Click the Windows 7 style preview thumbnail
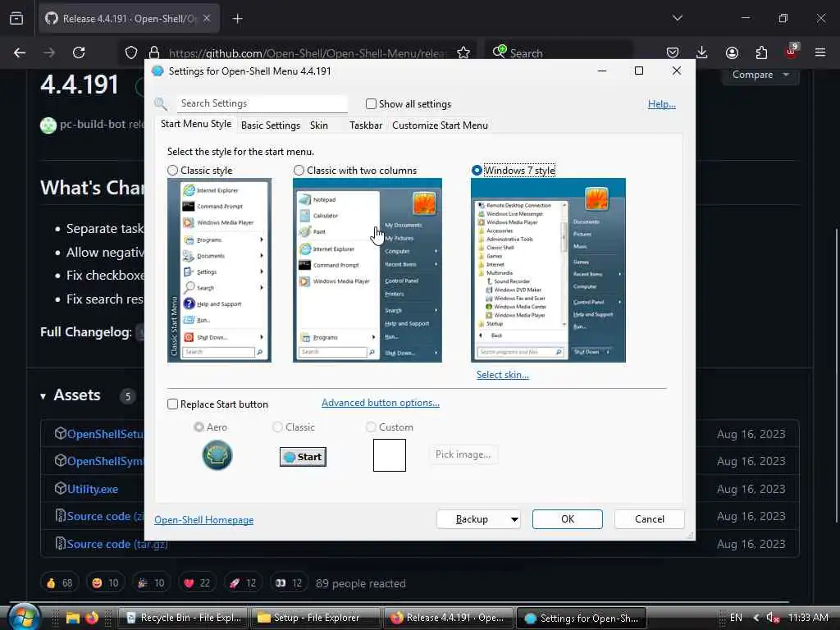The height and width of the screenshot is (630, 840). (x=548, y=270)
